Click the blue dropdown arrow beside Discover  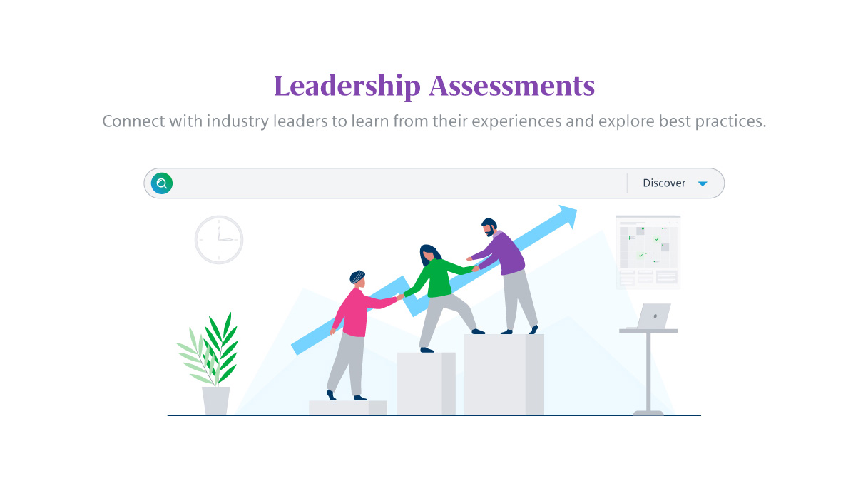(703, 183)
